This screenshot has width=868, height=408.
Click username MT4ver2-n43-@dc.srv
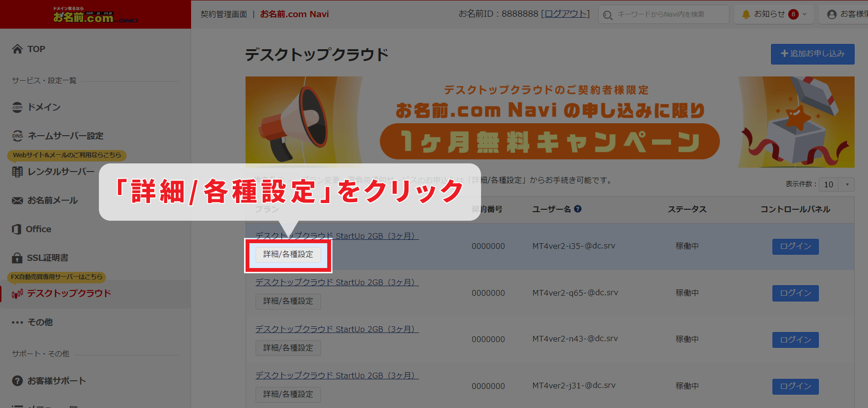click(x=575, y=339)
